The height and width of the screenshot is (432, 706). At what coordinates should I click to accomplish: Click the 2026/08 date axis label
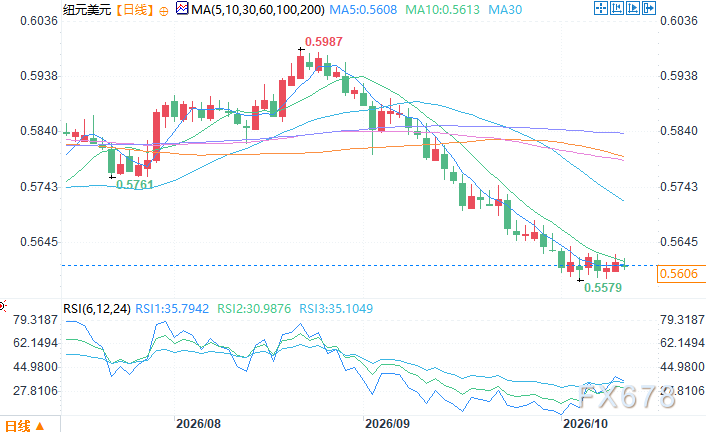coord(198,424)
